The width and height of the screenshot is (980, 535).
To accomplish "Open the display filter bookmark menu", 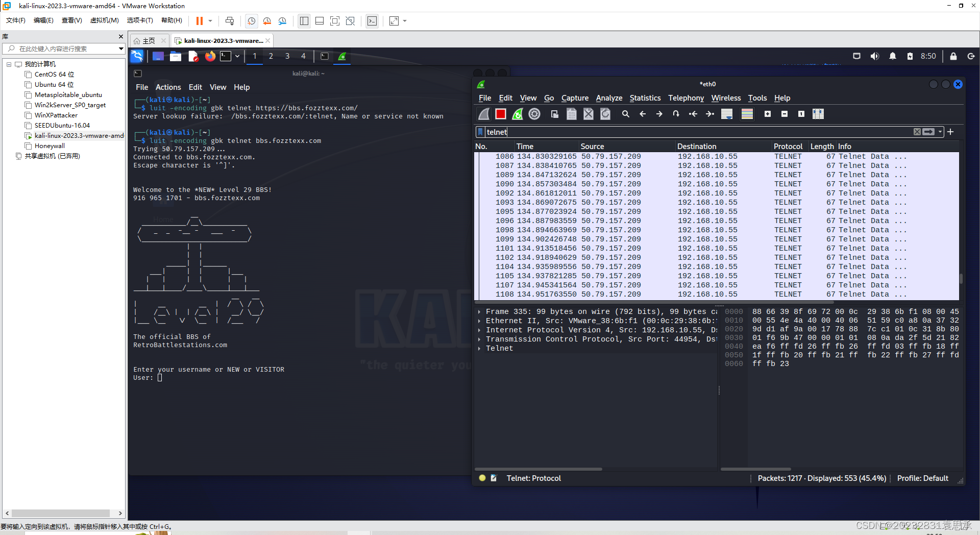I will coord(480,132).
